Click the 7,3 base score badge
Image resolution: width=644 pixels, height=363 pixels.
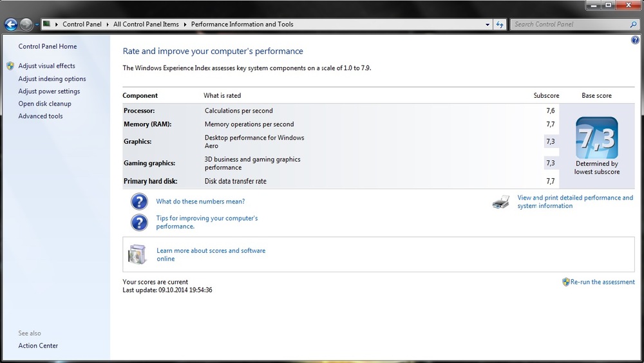click(x=597, y=138)
